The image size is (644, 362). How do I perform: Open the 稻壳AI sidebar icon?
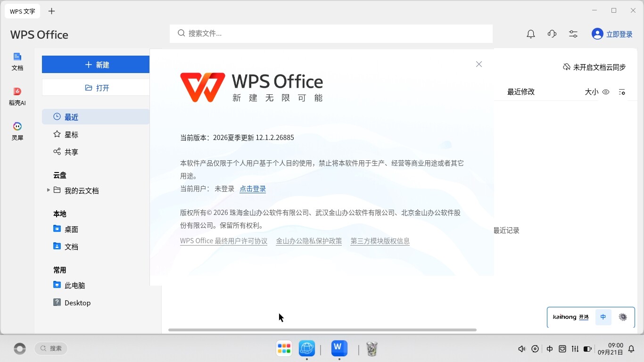(17, 96)
